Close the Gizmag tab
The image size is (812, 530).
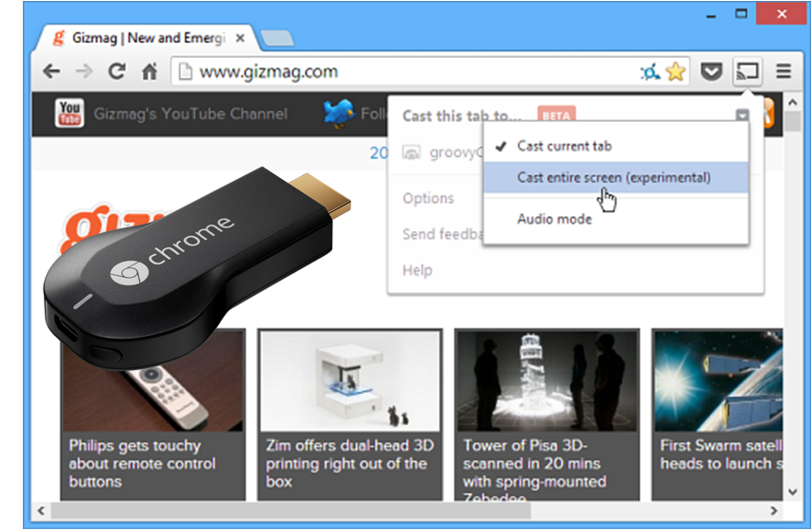(240, 38)
